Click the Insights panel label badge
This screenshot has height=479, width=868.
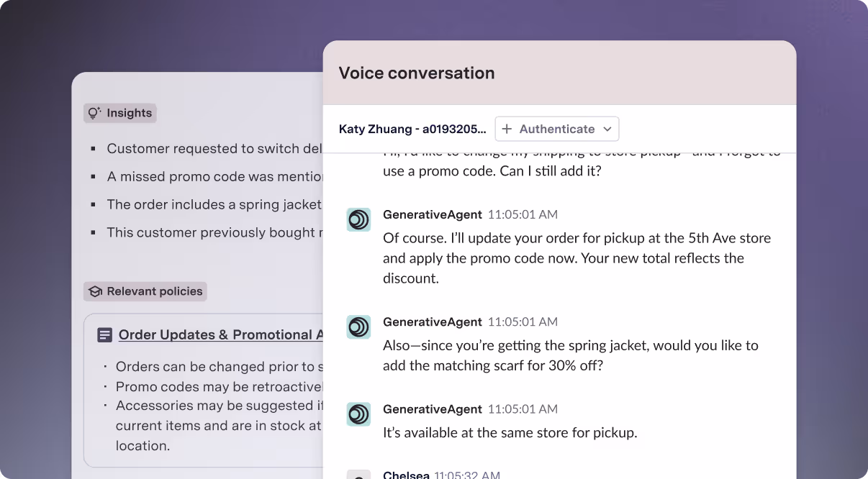tap(119, 113)
